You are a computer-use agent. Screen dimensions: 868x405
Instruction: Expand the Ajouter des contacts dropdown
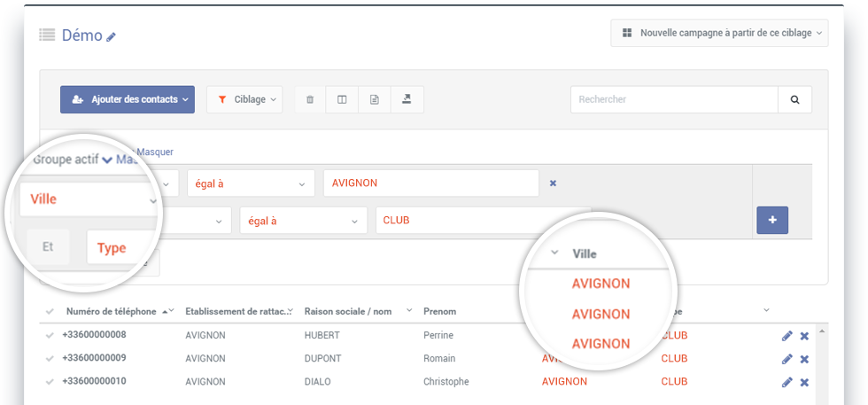tap(128, 100)
